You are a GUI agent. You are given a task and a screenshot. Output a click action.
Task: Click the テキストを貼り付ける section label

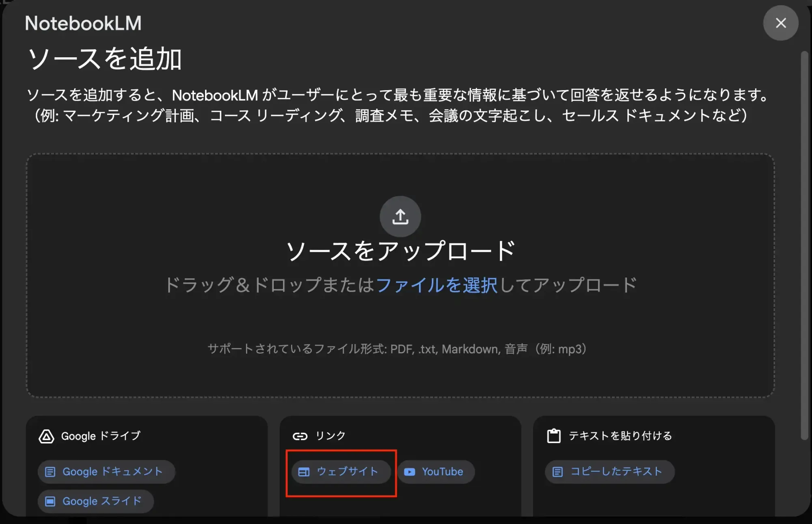[x=620, y=436]
